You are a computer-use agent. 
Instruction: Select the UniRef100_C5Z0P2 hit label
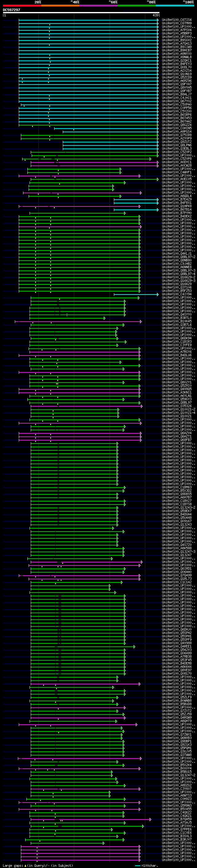(177, 152)
